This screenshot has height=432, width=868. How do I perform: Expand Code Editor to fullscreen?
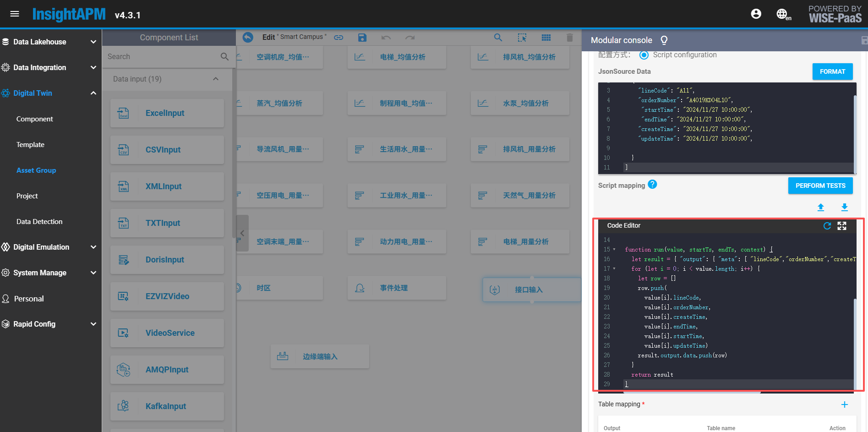[842, 226]
